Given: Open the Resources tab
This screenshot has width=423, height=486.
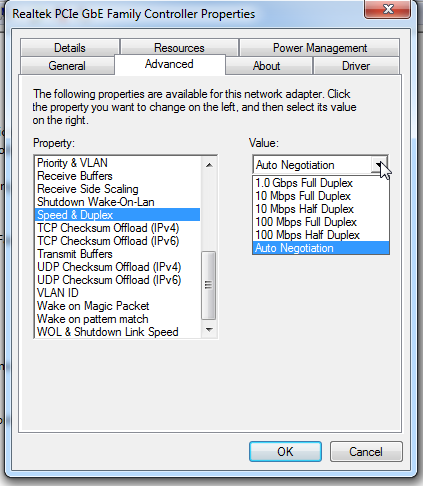Looking at the screenshot, I should (179, 47).
